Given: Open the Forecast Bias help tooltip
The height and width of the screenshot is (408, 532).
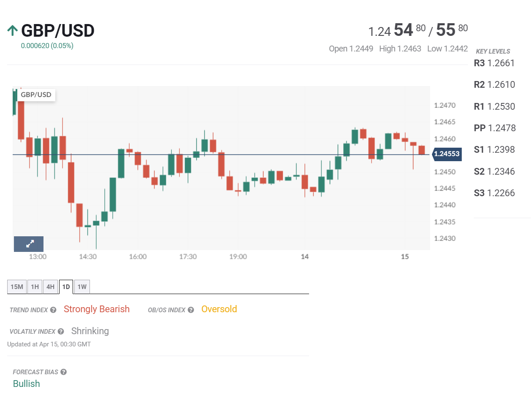Looking at the screenshot, I should (63, 372).
